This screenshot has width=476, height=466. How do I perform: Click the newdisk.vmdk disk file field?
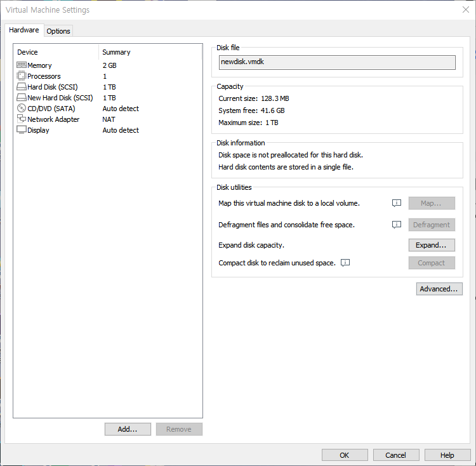click(337, 62)
